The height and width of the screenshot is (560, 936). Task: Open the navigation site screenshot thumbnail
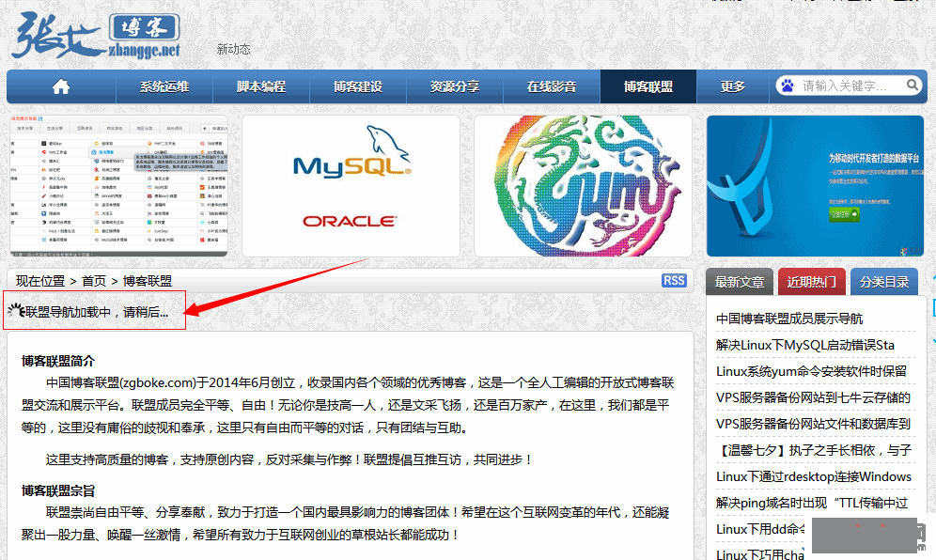pyautogui.click(x=118, y=186)
